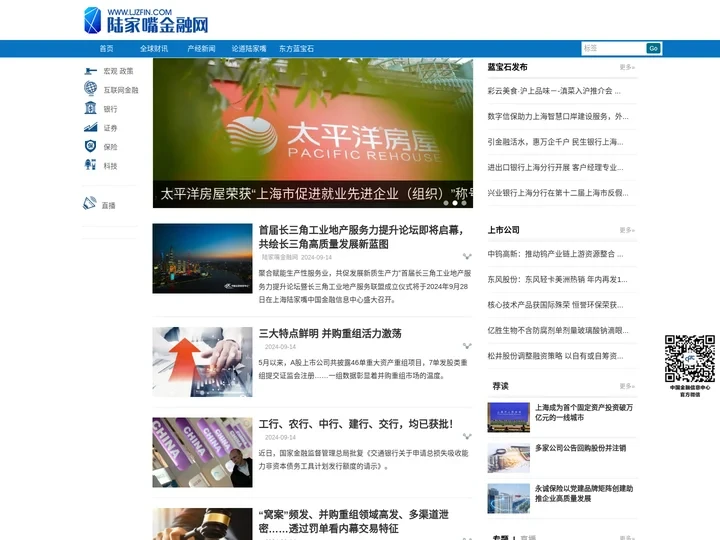
Task: Open 松井股份调整融资策略 headline
Action: 555,356
